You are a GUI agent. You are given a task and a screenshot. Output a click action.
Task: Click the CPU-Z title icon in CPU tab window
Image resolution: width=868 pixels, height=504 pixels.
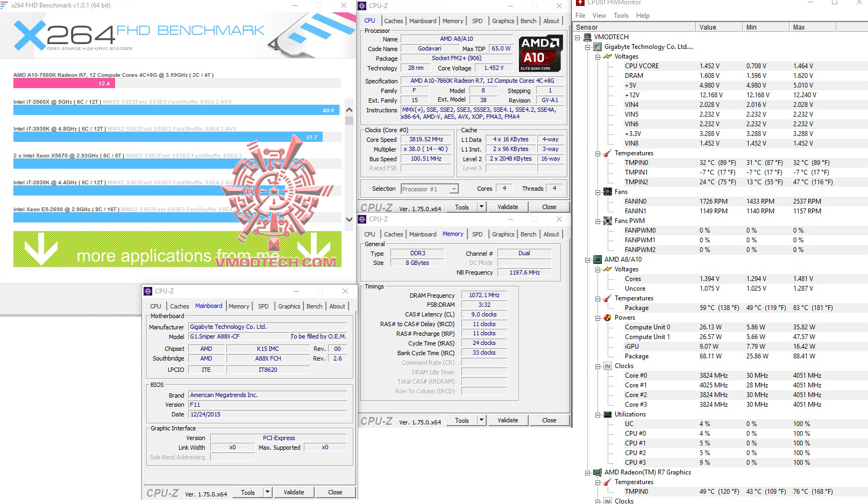coord(363,6)
